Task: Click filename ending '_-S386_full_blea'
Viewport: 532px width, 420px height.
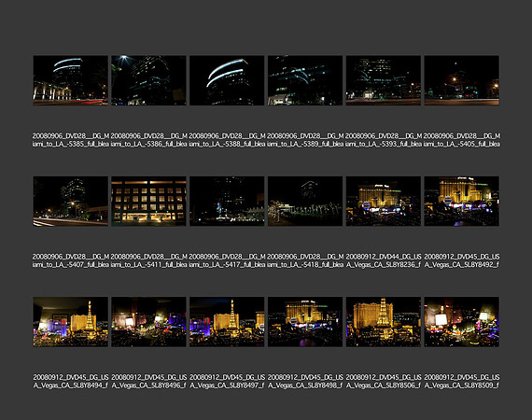Action: click(148, 140)
